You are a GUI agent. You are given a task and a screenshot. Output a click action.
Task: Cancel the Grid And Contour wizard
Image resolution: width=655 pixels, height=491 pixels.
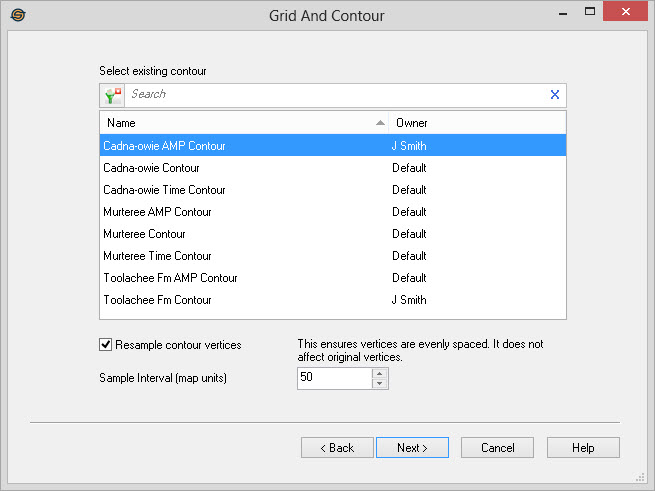pyautogui.click(x=497, y=448)
